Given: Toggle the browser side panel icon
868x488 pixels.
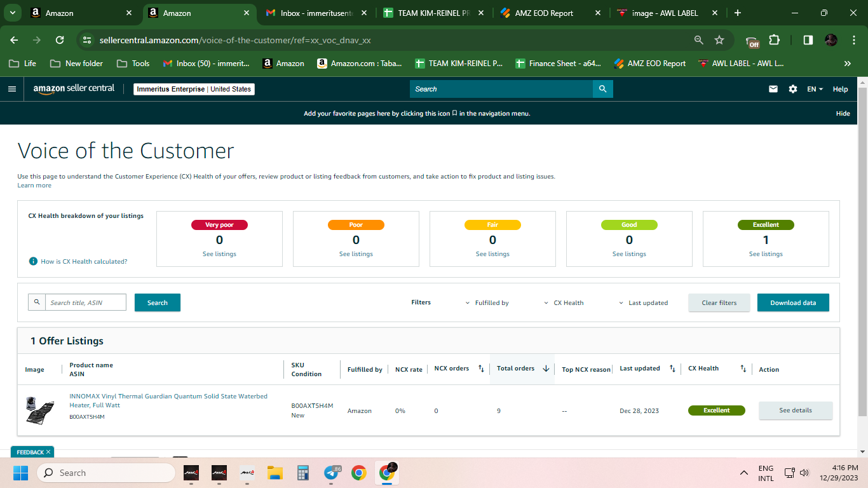Looking at the screenshot, I should [x=808, y=40].
